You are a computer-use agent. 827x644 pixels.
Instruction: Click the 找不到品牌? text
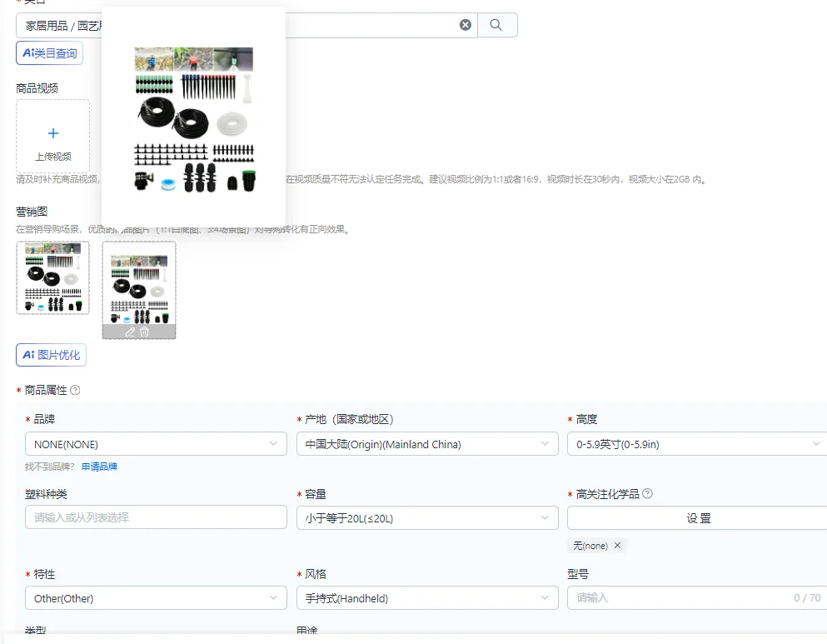pyautogui.click(x=50, y=467)
